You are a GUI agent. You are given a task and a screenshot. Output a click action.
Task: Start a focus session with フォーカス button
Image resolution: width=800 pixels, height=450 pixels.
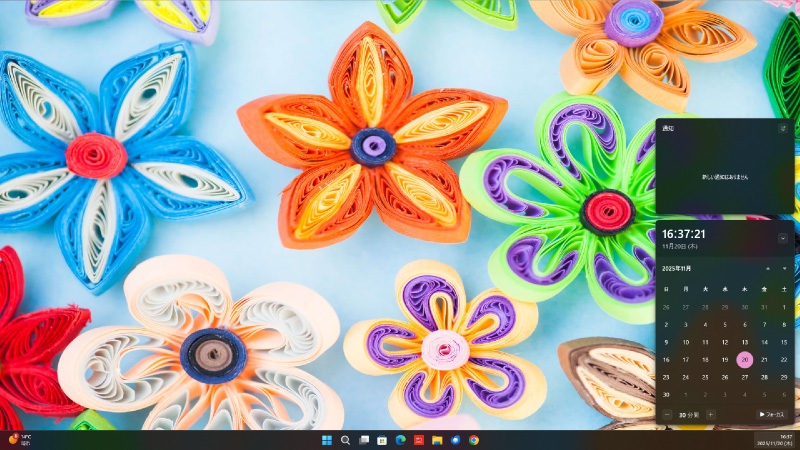point(772,414)
